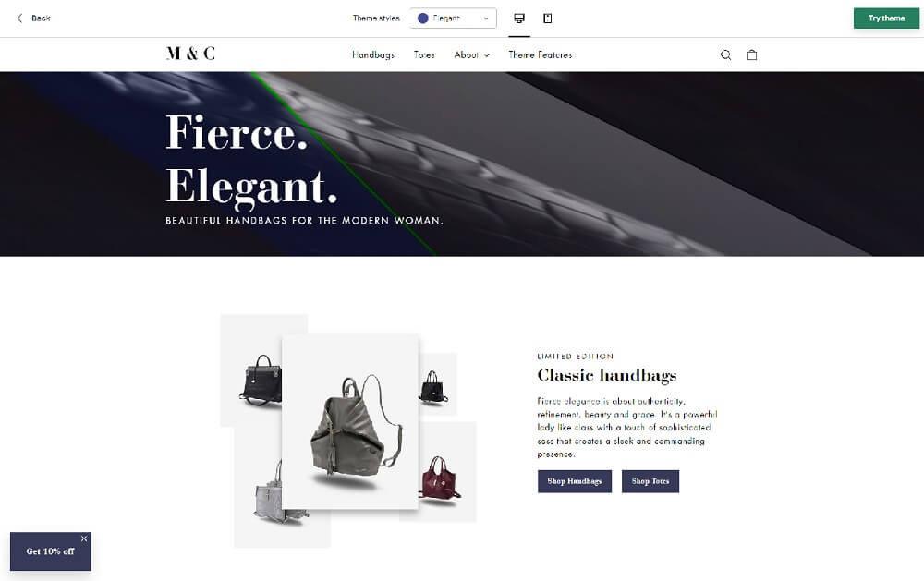Go to Theme Features page
Image resolution: width=924 pixels, height=581 pixels.
[x=540, y=54]
